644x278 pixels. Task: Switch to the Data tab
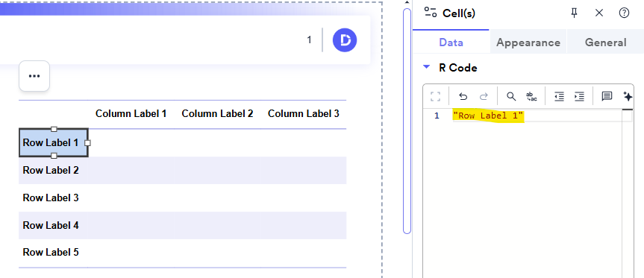(x=451, y=42)
